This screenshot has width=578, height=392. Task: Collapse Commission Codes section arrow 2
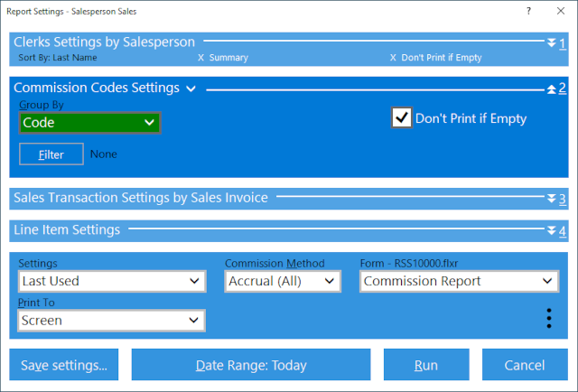[556, 89]
